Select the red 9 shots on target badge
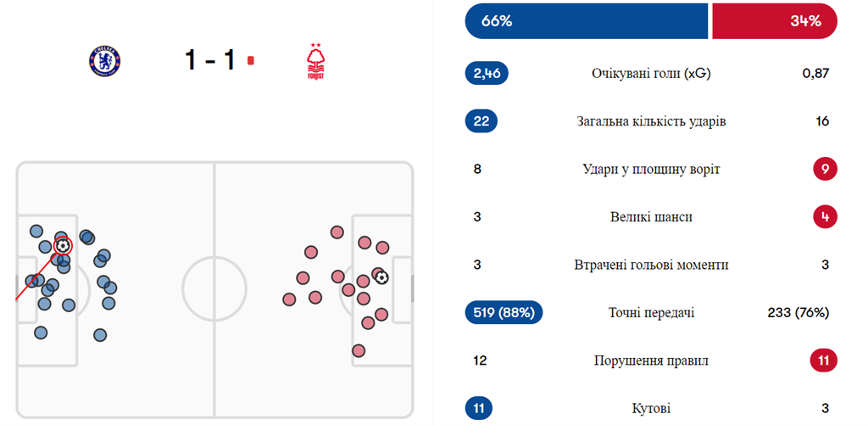 tap(824, 169)
